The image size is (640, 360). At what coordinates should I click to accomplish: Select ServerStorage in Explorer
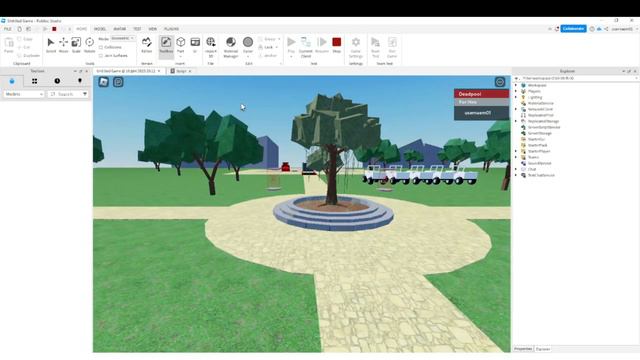pos(540,133)
